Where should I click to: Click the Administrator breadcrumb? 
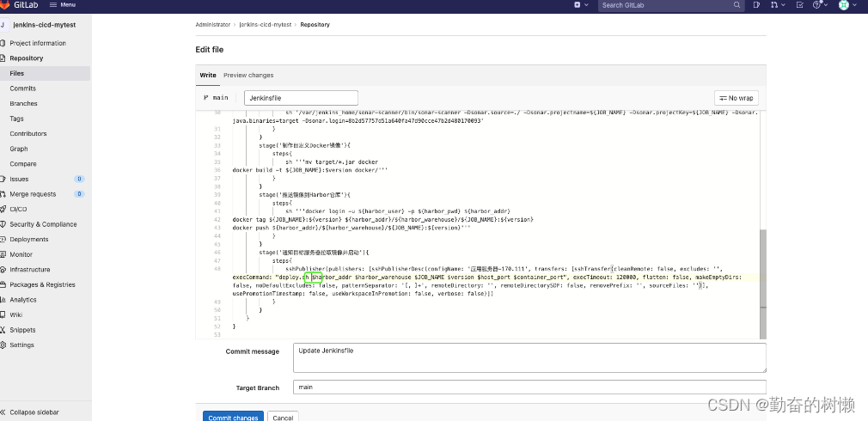pyautogui.click(x=212, y=25)
